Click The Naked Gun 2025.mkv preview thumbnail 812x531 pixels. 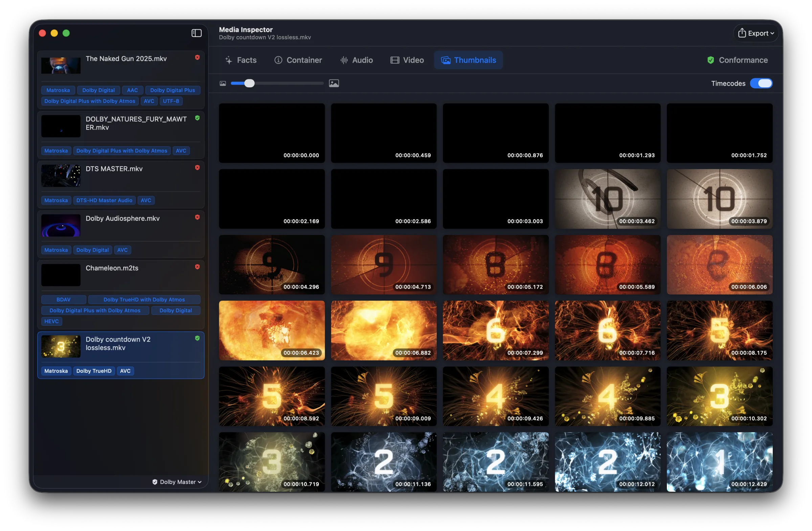[x=61, y=66]
